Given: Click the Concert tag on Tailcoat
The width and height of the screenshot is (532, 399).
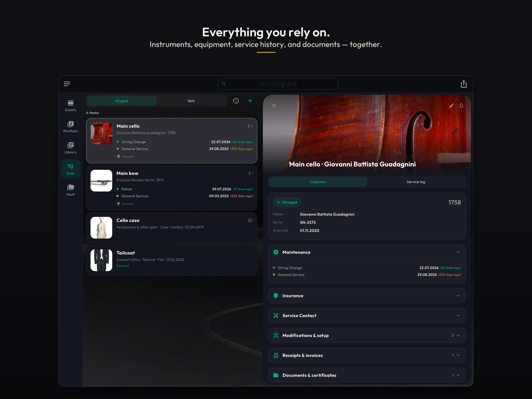Looking at the screenshot, I should pyautogui.click(x=123, y=266).
